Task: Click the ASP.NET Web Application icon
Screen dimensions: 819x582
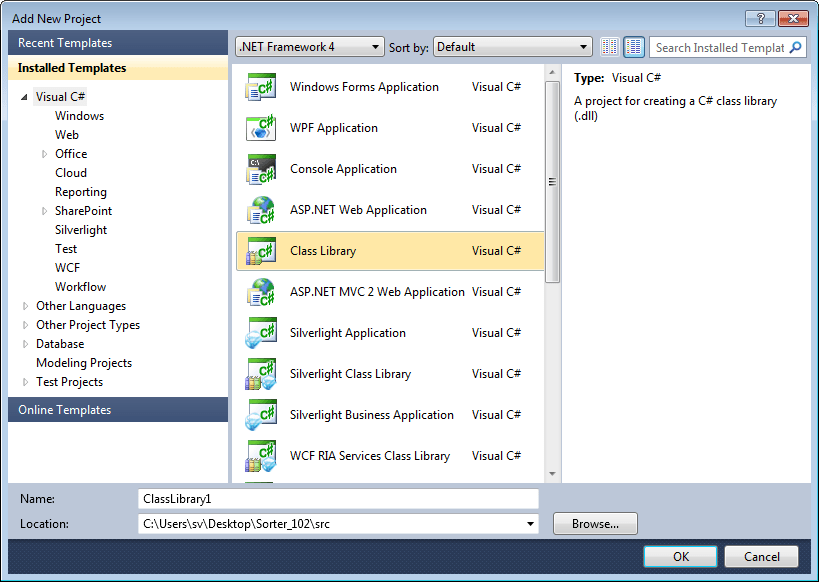Action: click(261, 209)
